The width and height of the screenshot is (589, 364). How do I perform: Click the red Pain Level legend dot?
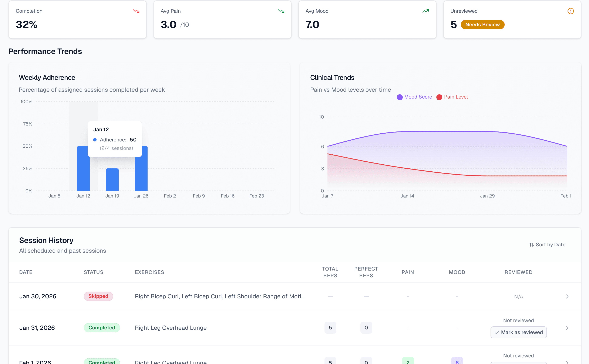coord(439,97)
